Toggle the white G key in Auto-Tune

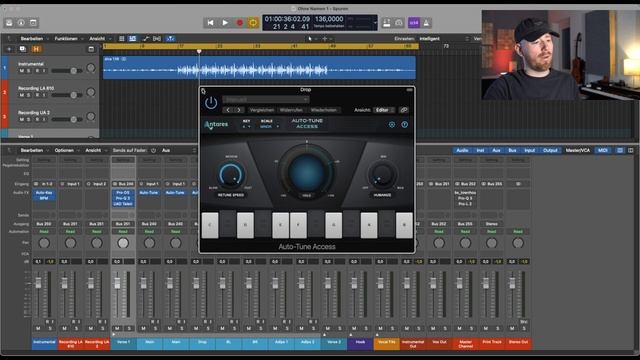(333, 225)
